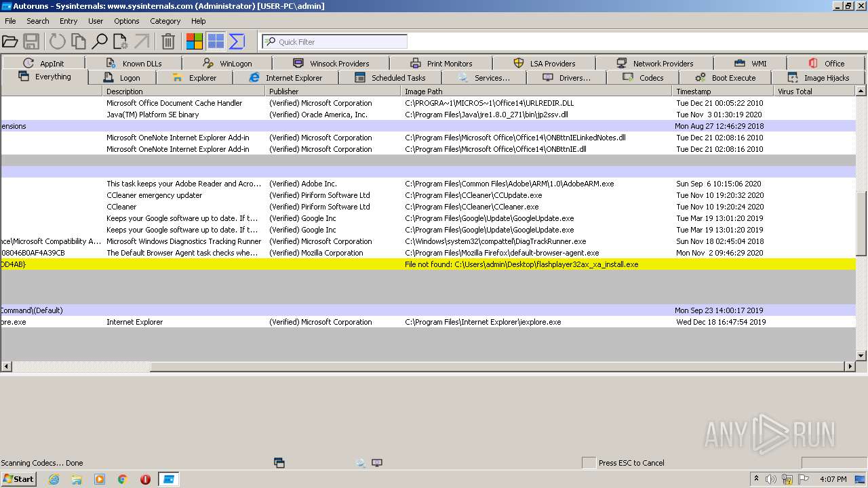
Task: Switch to the Boot Execute tab
Action: pyautogui.click(x=726, y=78)
